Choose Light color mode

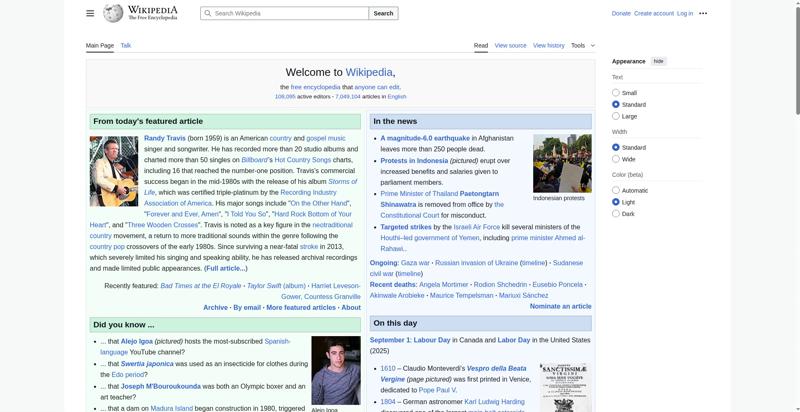click(616, 202)
